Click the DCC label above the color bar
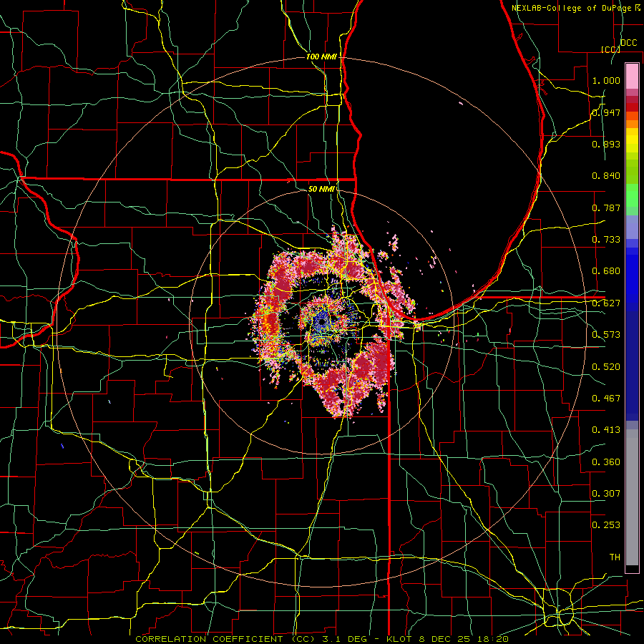The image size is (644, 644). point(628,43)
